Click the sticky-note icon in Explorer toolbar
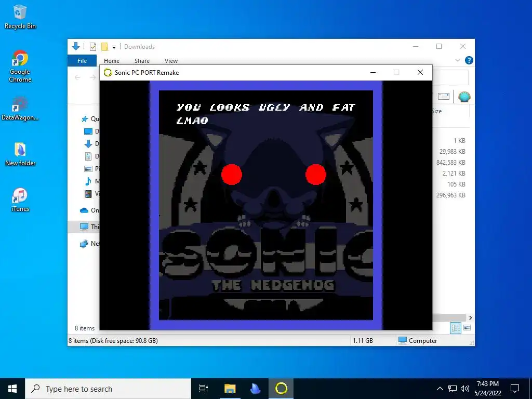This screenshot has width=532, height=399. tap(444, 97)
